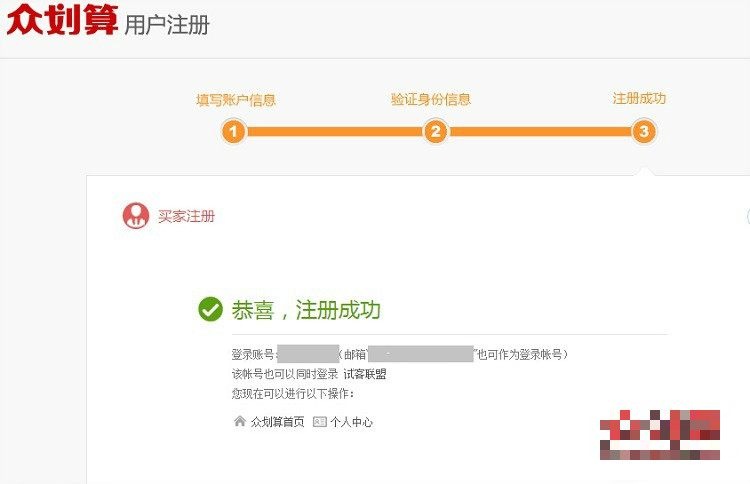Select the 验证身份信息 step label
The height and width of the screenshot is (484, 750).
431,100
